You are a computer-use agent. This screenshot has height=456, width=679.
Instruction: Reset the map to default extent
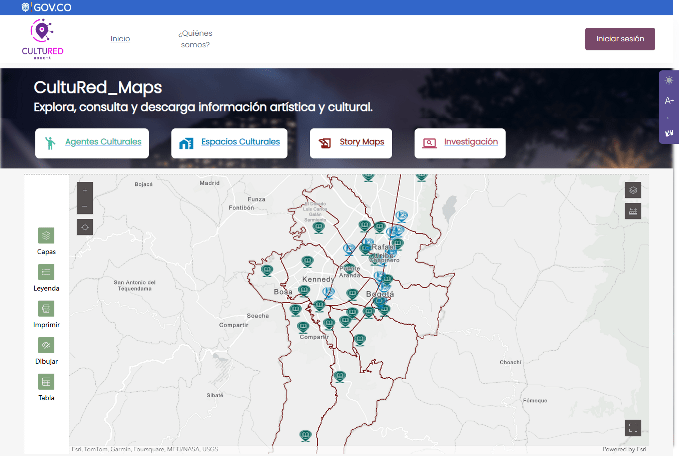pos(84,227)
